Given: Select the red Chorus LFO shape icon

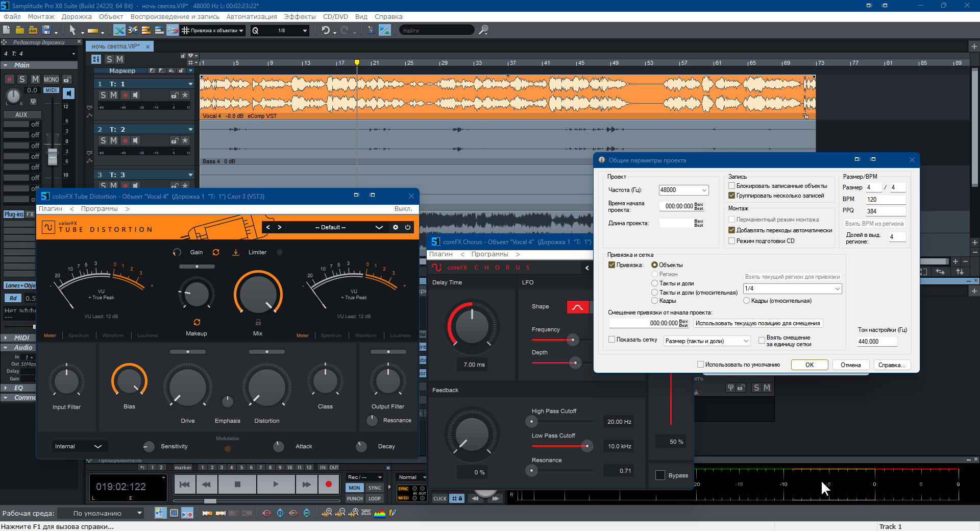Looking at the screenshot, I should 577,307.
